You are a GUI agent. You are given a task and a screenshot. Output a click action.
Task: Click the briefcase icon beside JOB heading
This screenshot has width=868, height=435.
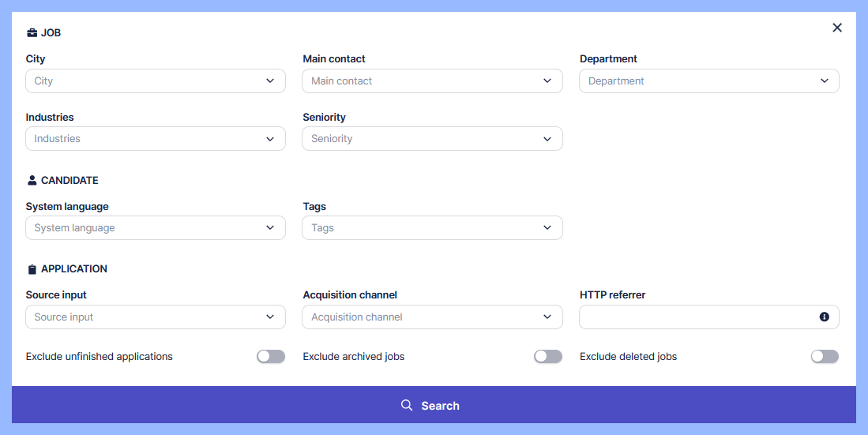pos(32,33)
